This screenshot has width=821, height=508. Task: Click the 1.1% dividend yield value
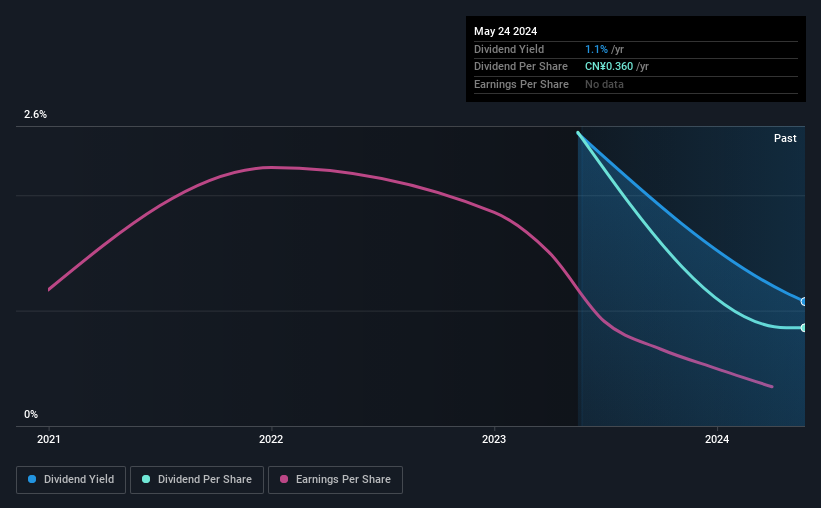click(x=596, y=49)
